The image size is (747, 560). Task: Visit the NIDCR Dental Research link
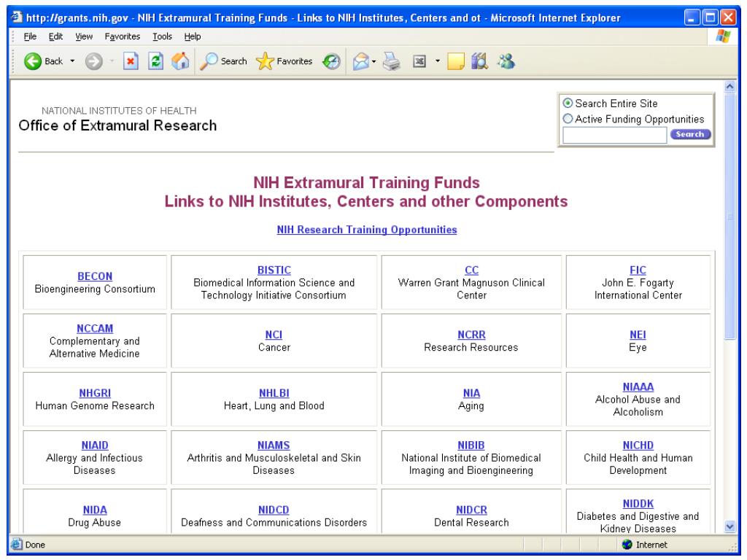click(x=472, y=510)
